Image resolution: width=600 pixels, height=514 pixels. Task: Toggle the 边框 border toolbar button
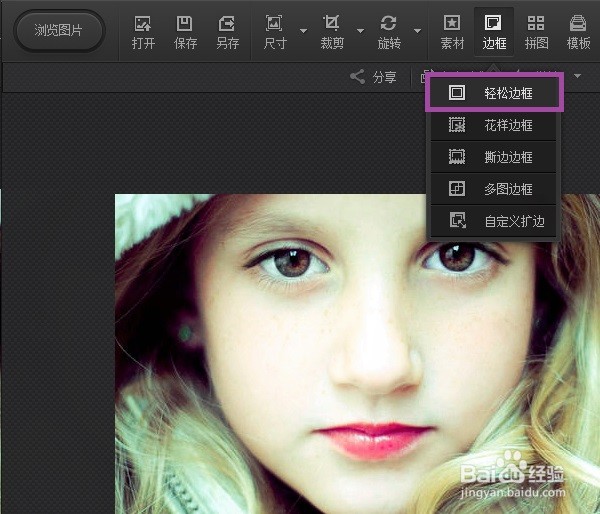[x=494, y=32]
